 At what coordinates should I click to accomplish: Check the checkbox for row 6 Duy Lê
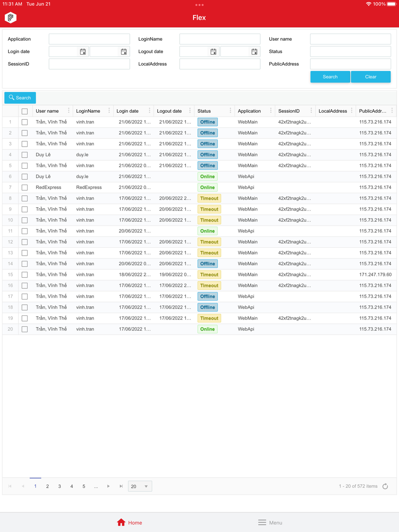(x=25, y=177)
